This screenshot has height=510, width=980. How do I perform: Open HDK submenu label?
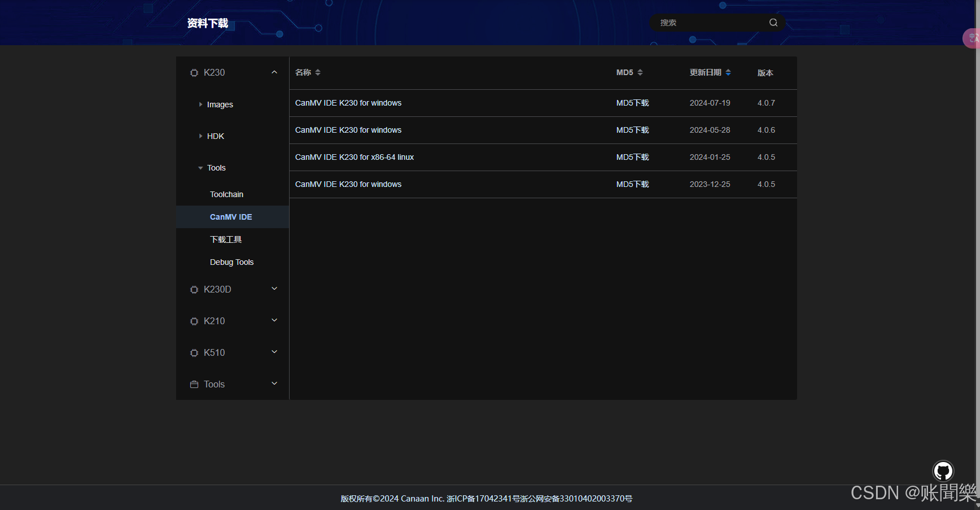tap(216, 136)
